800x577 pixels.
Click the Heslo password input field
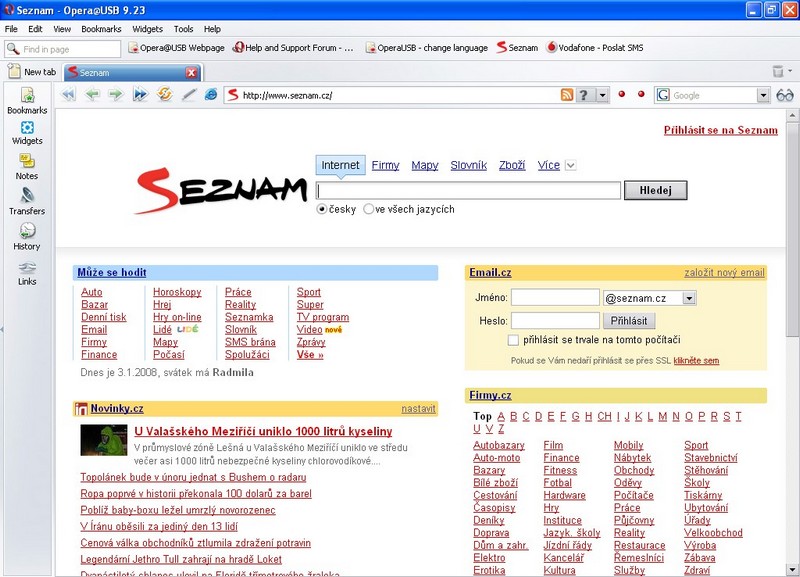click(x=555, y=321)
